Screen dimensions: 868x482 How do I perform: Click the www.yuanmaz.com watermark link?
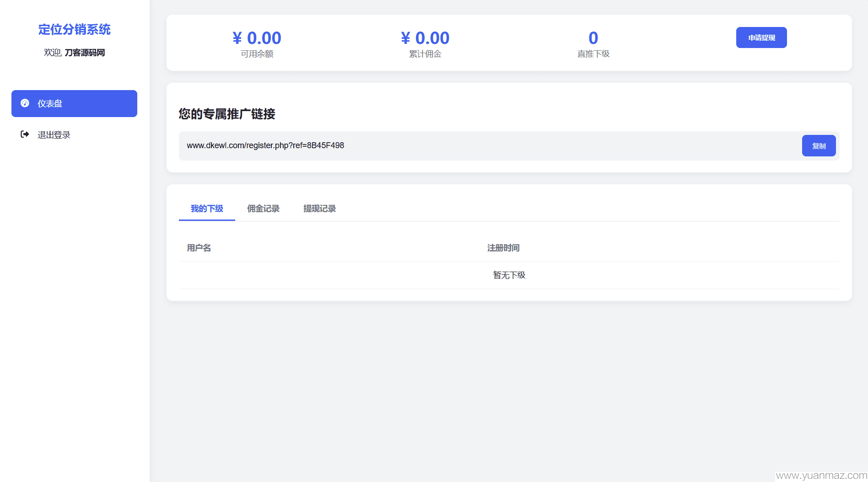pyautogui.click(x=821, y=476)
